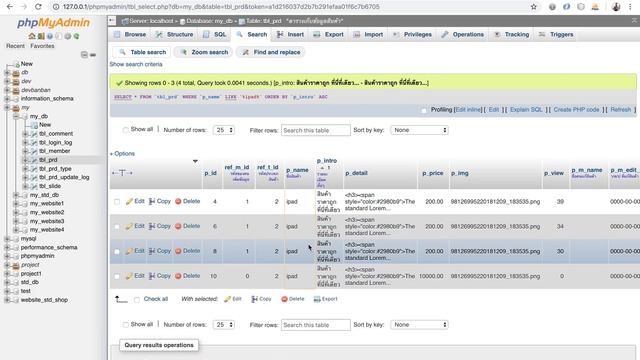
Task: Expand the mysql database node
Action: pyautogui.click(x=7, y=239)
